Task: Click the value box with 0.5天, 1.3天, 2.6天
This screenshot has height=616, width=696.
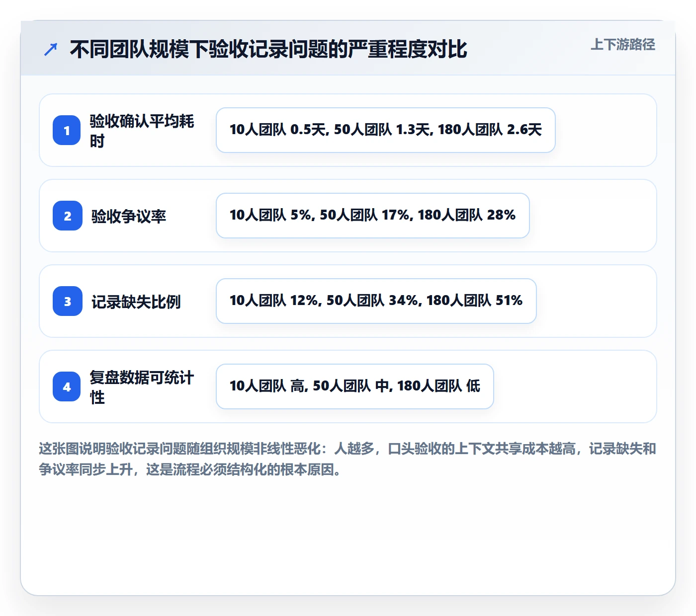Action: 386,130
